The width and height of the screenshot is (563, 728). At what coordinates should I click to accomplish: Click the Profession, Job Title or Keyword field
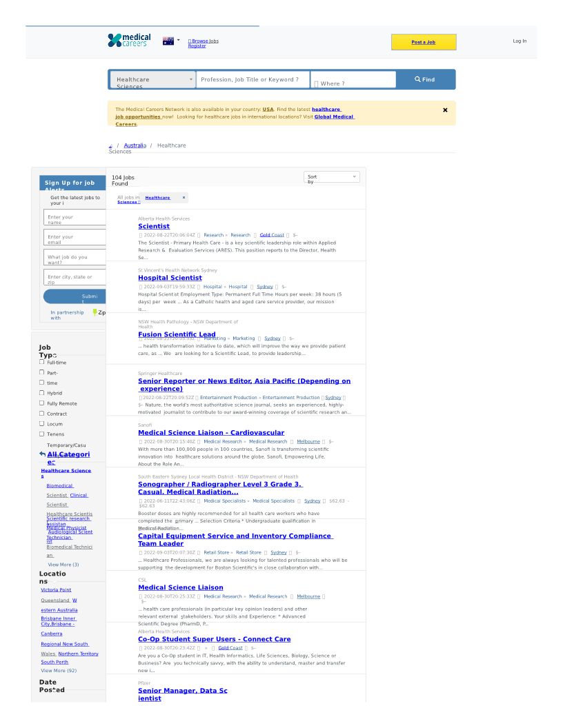[x=253, y=80]
